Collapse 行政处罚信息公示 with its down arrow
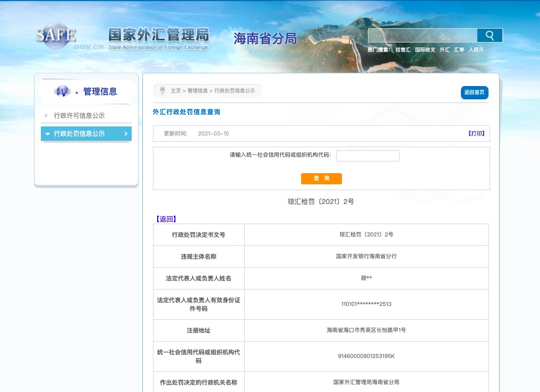This screenshot has width=540, height=392. 47,134
